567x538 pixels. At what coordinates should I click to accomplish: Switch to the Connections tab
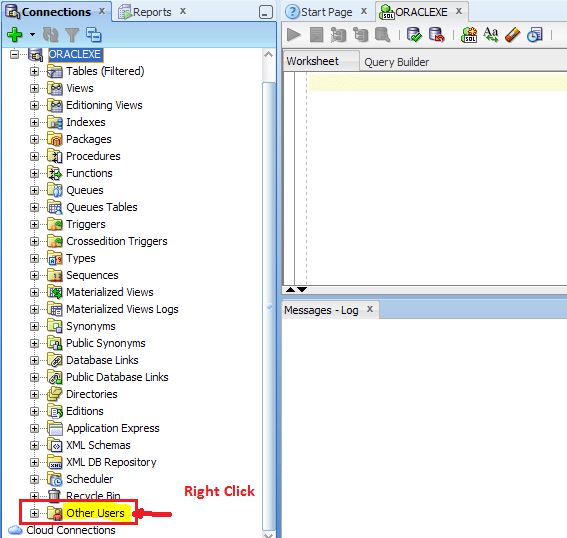(56, 12)
